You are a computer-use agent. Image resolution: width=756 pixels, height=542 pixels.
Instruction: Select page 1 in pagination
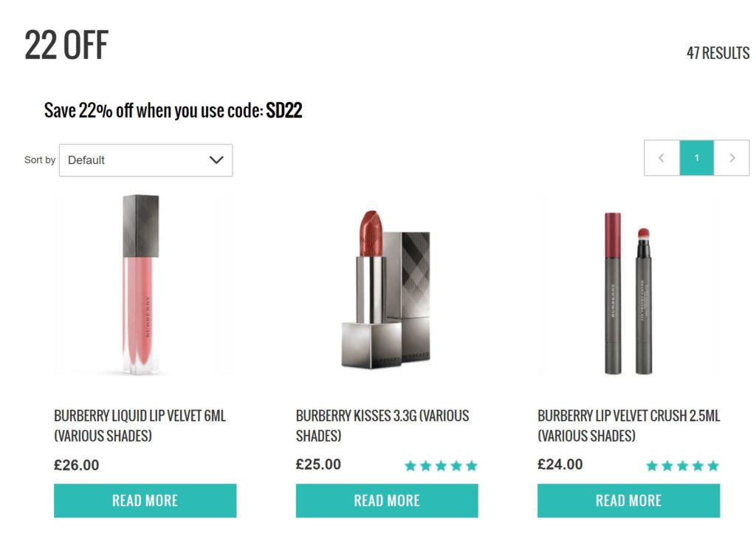point(696,158)
